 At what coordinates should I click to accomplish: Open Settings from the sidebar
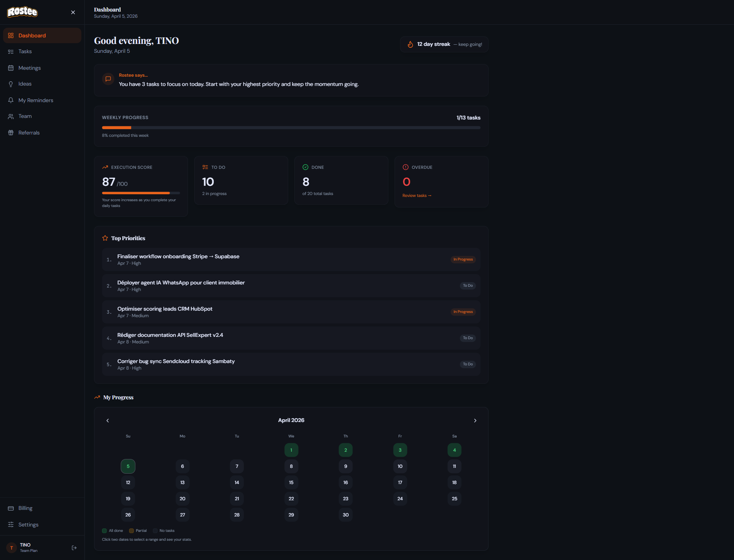tap(28, 525)
